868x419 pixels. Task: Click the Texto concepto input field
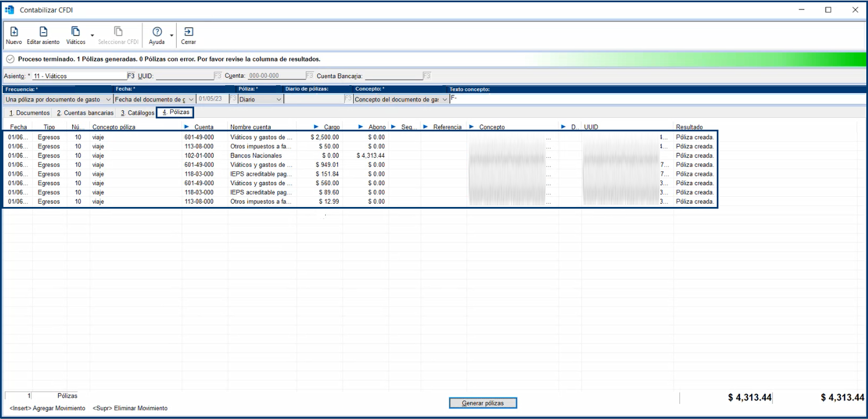pyautogui.click(x=655, y=99)
